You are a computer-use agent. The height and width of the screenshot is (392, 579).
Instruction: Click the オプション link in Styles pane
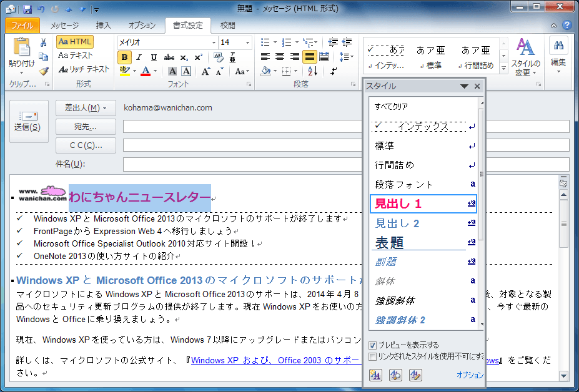[470, 375]
